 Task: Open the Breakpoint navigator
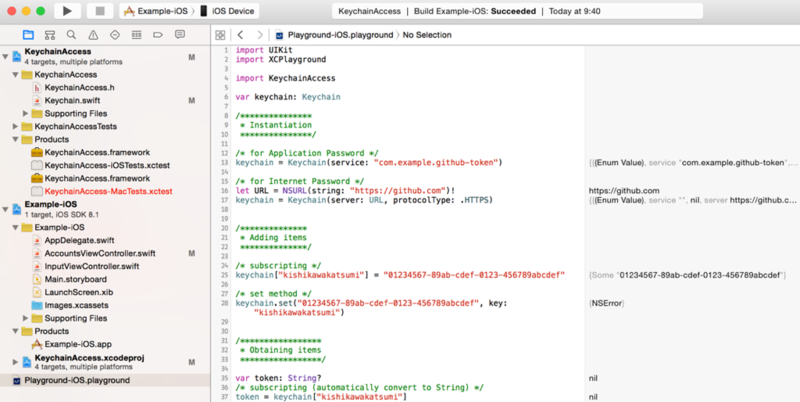tap(158, 35)
